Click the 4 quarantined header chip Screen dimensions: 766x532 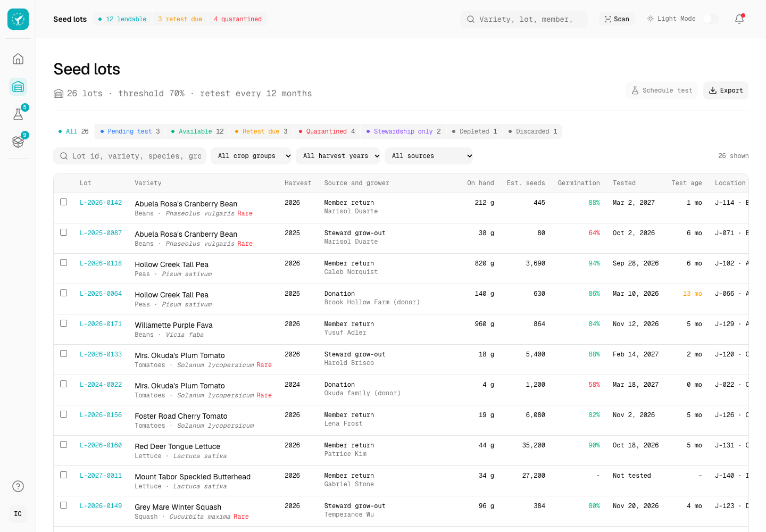tap(238, 19)
